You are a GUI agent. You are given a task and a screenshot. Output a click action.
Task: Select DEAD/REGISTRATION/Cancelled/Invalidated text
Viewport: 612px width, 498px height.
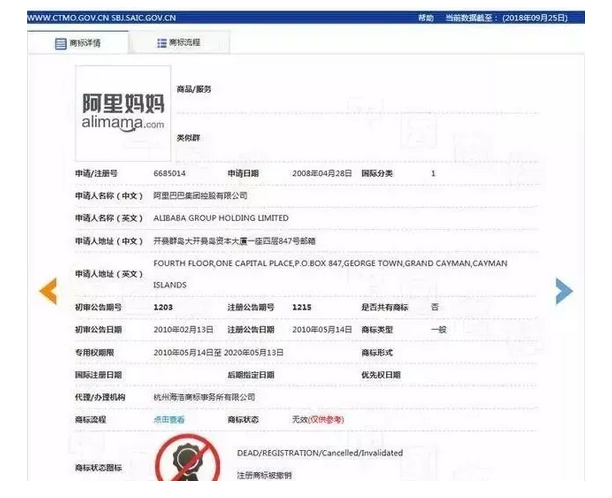320,453
